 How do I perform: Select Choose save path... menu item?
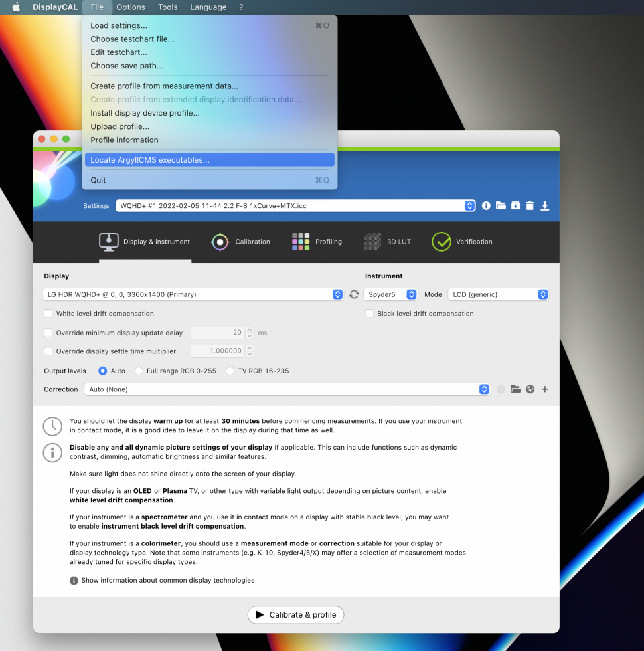point(210,66)
